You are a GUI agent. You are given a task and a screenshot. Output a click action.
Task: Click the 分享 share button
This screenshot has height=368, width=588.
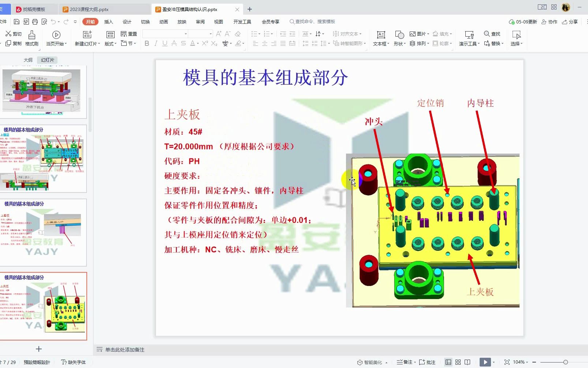pyautogui.click(x=570, y=22)
